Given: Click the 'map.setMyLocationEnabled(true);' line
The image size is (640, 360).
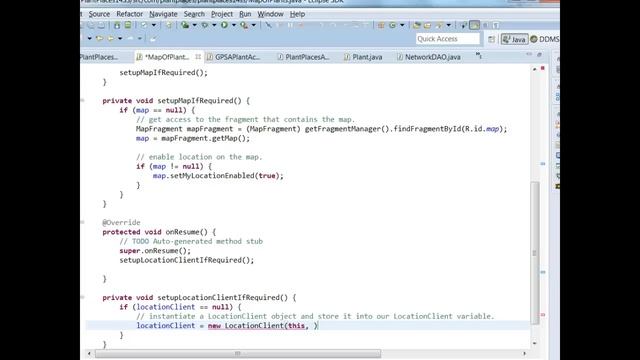Looking at the screenshot, I should 218,176.
